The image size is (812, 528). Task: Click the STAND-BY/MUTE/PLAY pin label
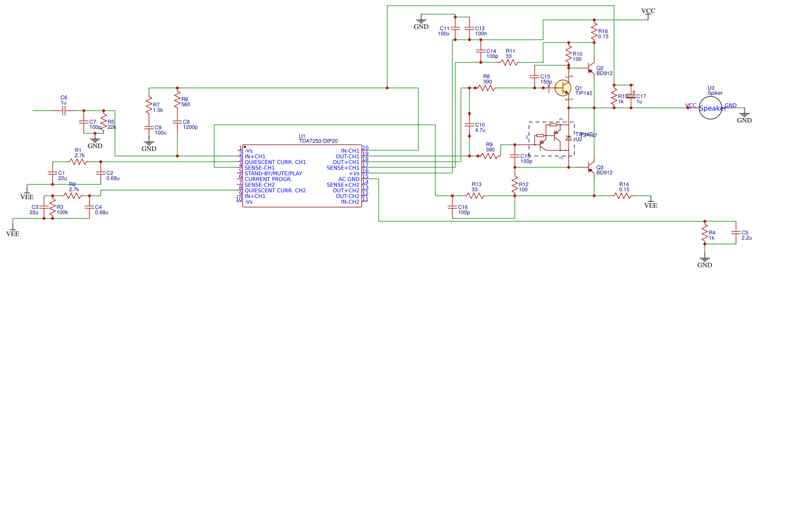click(x=273, y=174)
